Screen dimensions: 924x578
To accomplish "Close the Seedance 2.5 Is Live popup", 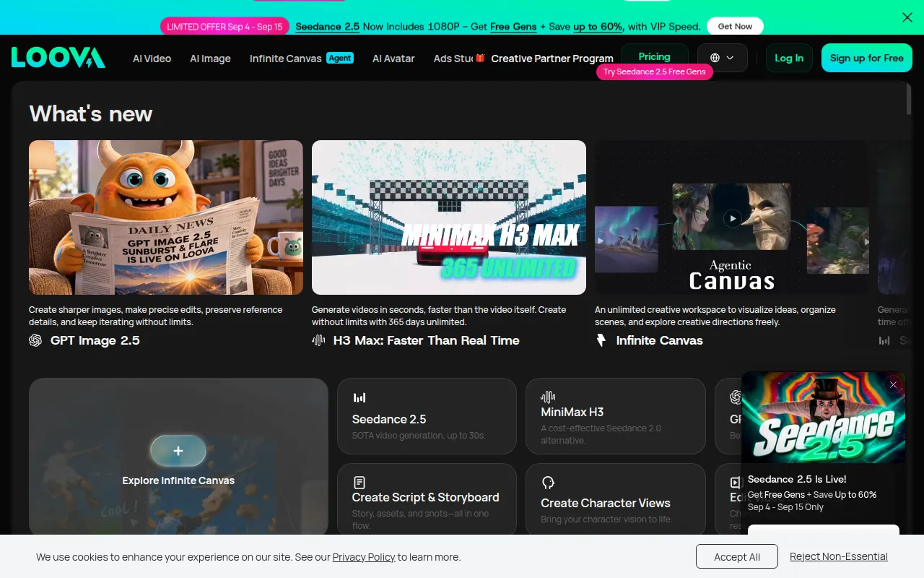I will [x=894, y=385].
